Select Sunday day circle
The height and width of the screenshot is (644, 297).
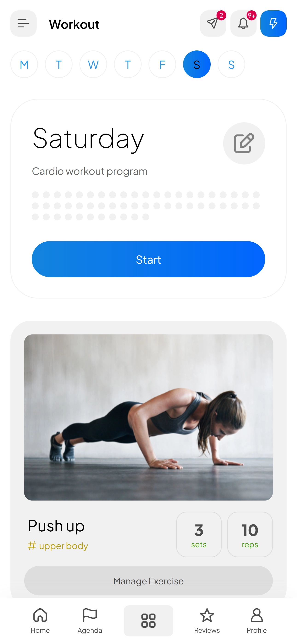coord(232,64)
